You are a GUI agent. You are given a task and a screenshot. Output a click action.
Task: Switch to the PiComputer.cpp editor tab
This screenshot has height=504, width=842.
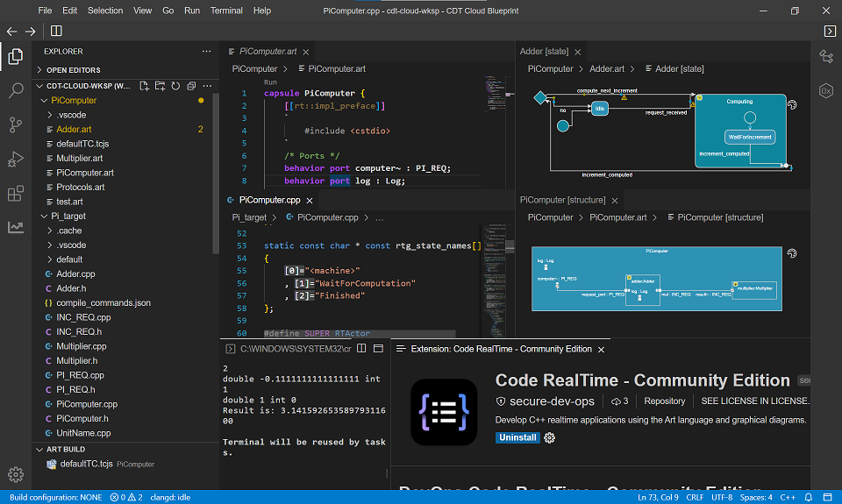pos(269,200)
